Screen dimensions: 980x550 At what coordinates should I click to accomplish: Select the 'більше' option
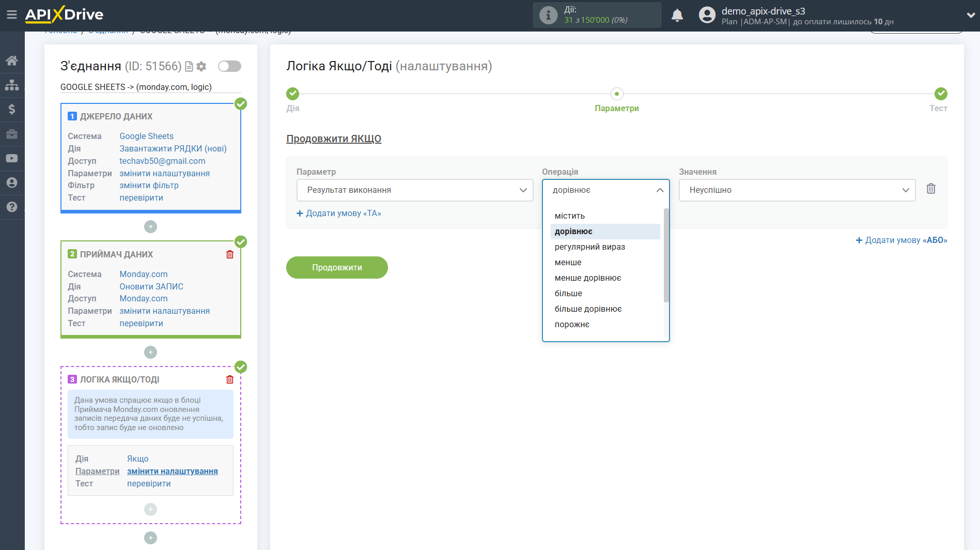pos(605,294)
